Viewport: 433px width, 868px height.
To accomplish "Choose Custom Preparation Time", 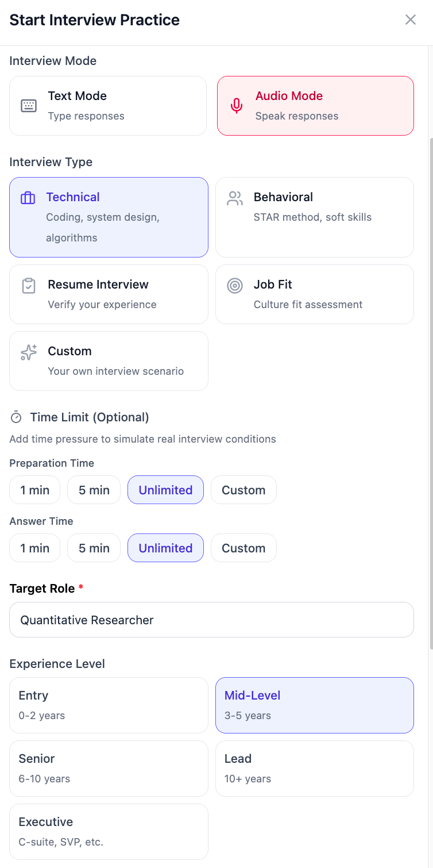I will coord(243,490).
